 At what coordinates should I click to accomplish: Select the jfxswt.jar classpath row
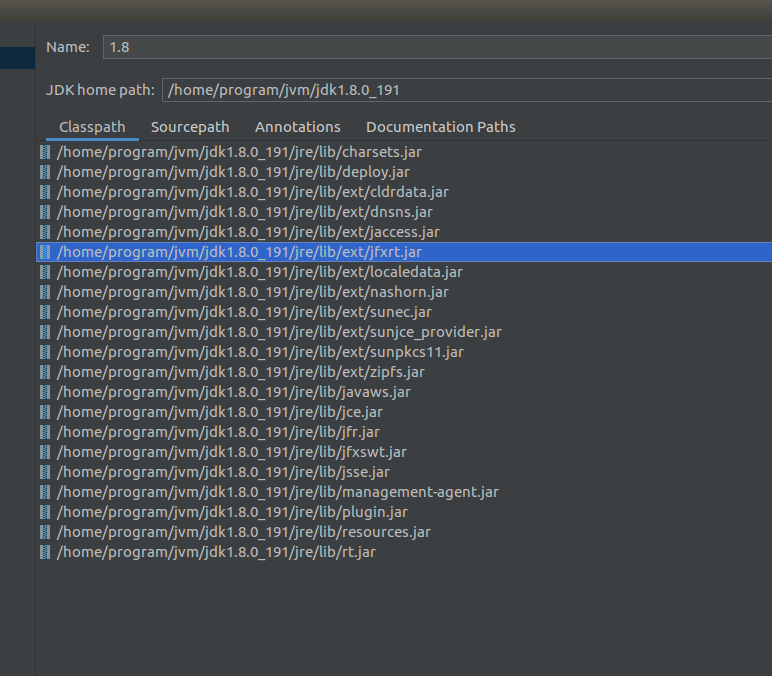[x=404, y=452]
